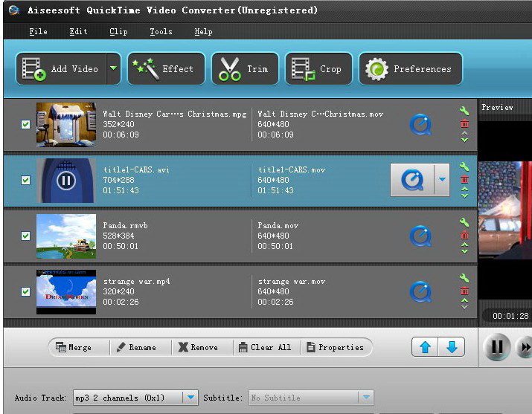Select the Panda.rmvb video thumbnail
The width and height of the screenshot is (532, 414).
coord(66,236)
